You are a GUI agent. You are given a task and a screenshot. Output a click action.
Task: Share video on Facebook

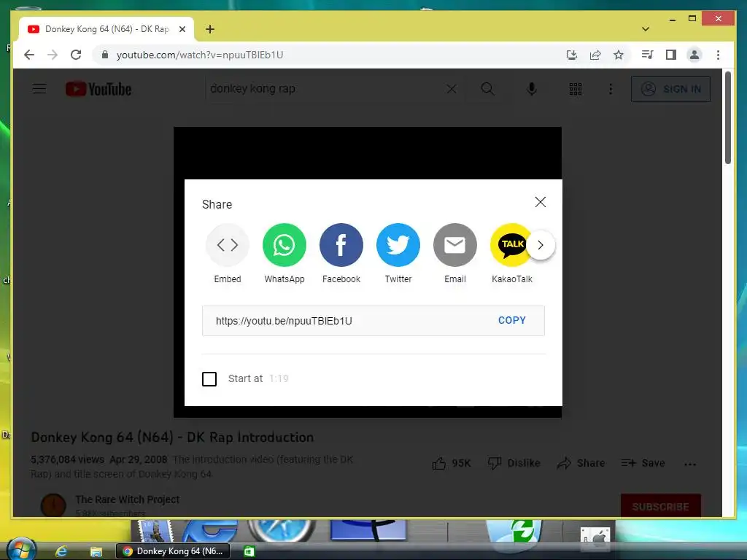pos(341,245)
